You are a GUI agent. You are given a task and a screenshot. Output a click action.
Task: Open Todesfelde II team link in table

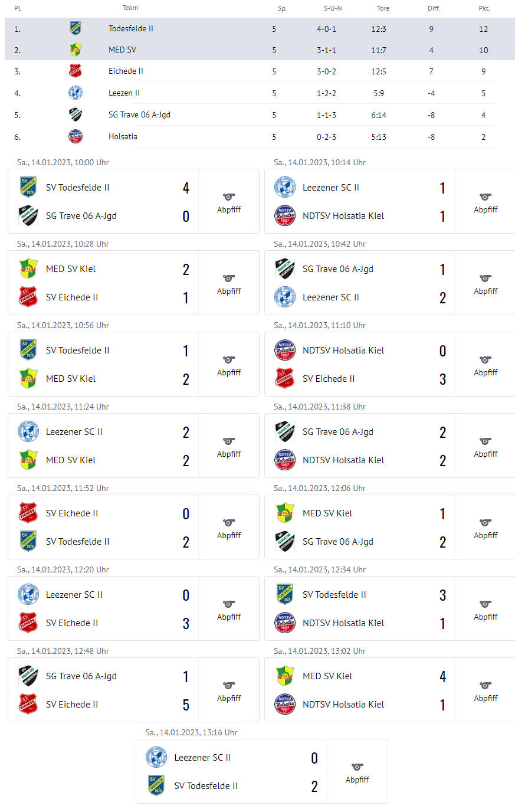131,28
